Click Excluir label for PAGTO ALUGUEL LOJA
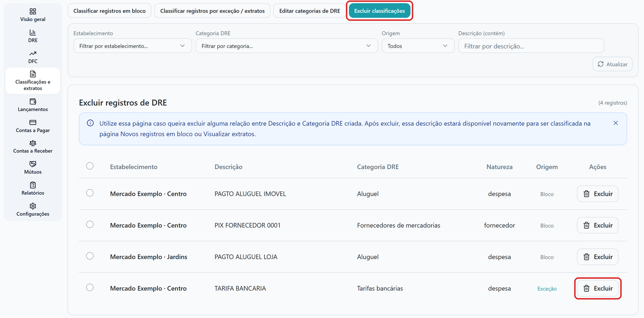This screenshot has width=644, height=318. [x=603, y=257]
